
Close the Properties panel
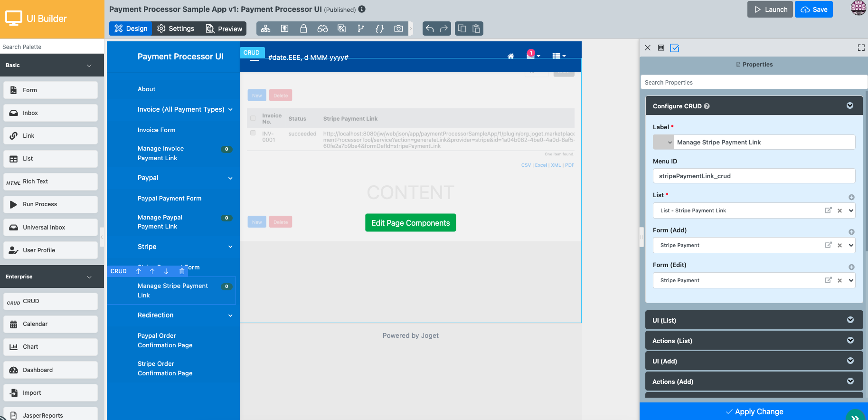[648, 48]
